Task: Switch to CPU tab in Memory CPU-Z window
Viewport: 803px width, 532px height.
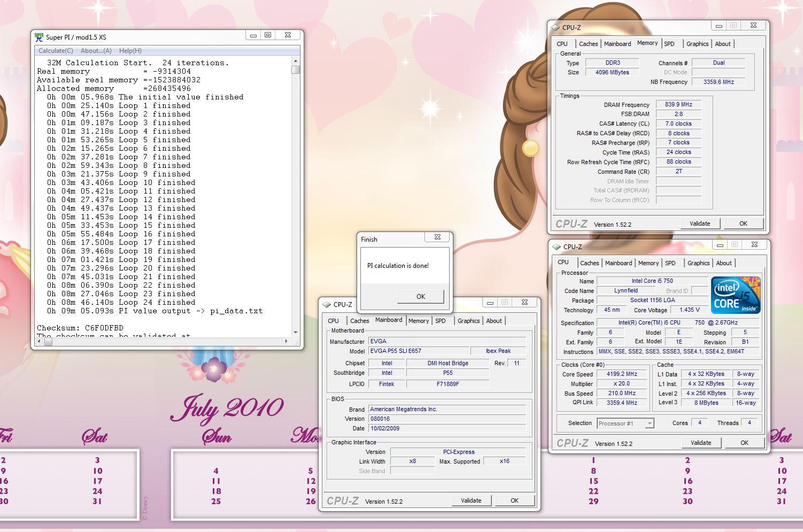Action: coord(562,44)
